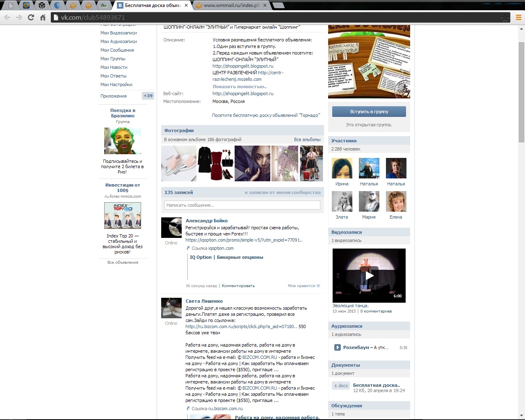
Task: Open Александр Бойко's profile name
Action: (206, 221)
